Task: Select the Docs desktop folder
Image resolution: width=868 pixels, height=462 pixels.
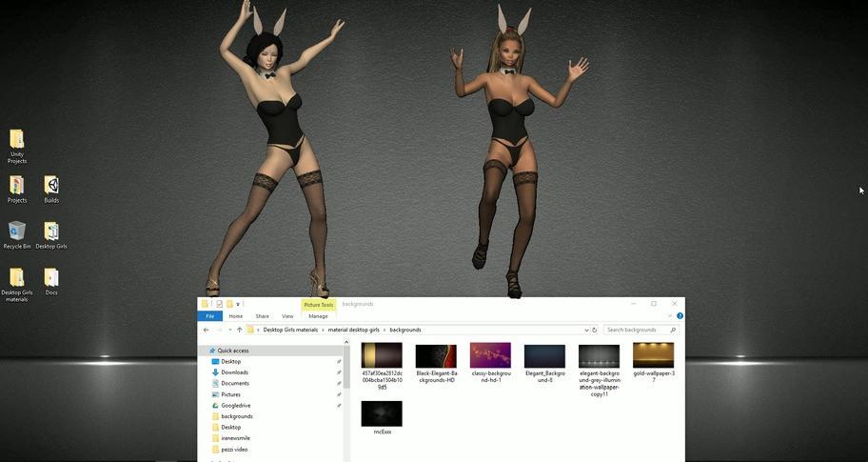Action: pyautogui.click(x=51, y=281)
